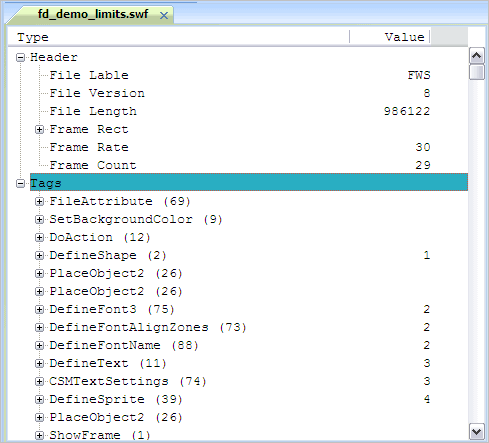The image size is (489, 443).
Task: Expand the DefineShape (2) tag
Action: [x=39, y=256]
